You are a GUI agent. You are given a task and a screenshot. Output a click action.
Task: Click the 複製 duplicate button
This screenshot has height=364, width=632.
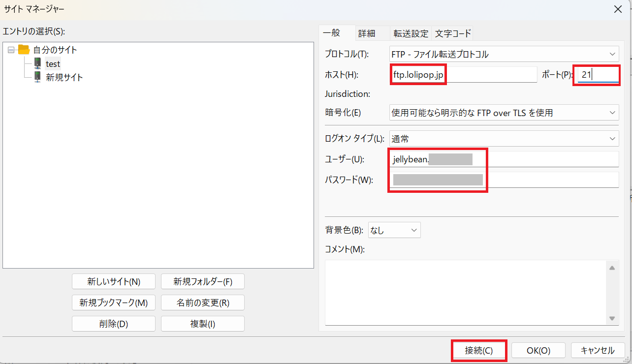[202, 324]
